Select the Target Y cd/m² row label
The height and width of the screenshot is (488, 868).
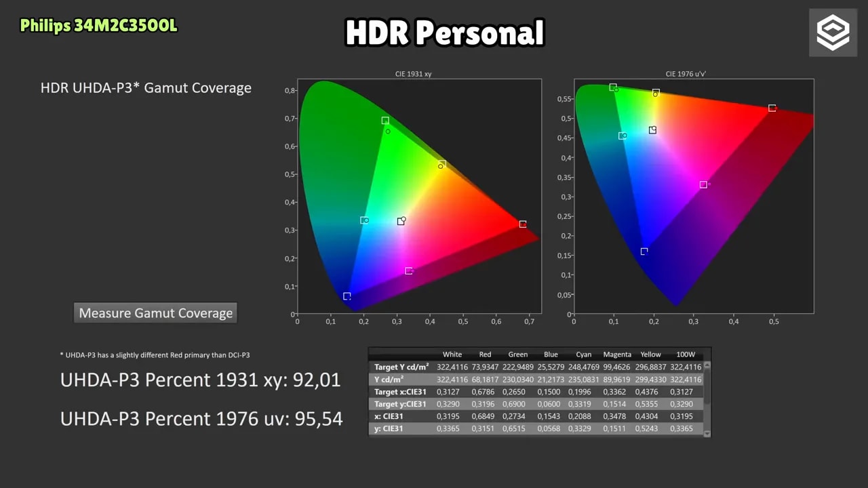pos(401,367)
